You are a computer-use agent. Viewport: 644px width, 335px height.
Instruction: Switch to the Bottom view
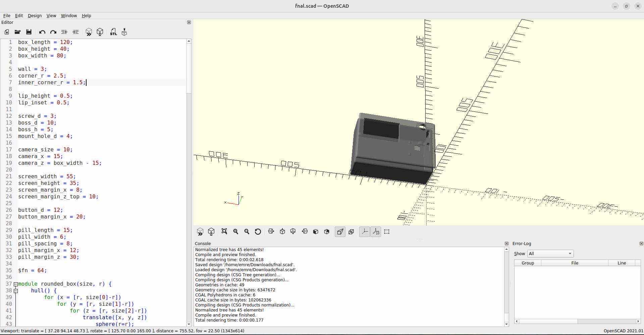pos(293,232)
